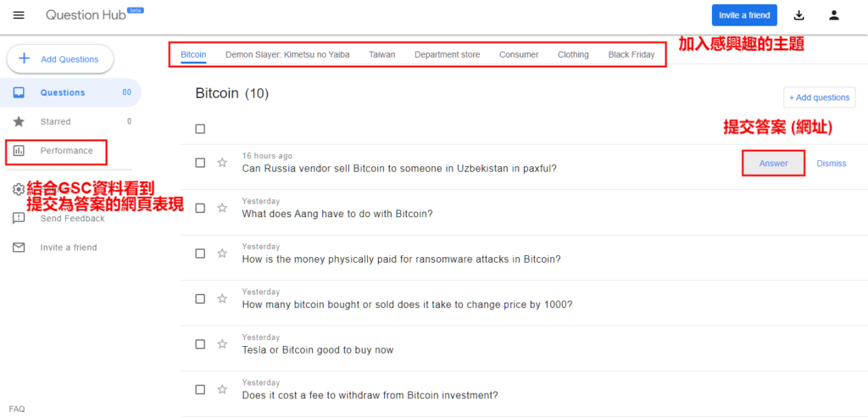Tick the select-all checkbox under Bitcoin heading
Viewport: 868px width, 418px height.
(x=200, y=129)
